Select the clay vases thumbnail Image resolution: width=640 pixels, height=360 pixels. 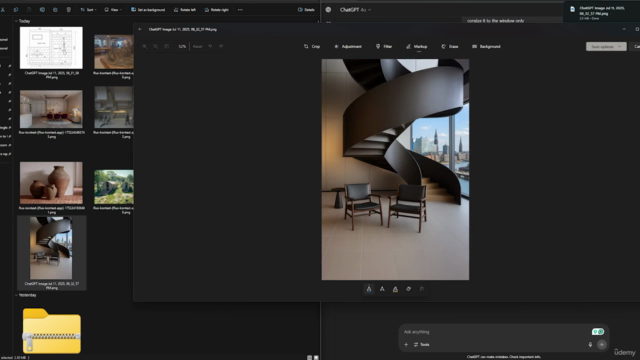51,183
